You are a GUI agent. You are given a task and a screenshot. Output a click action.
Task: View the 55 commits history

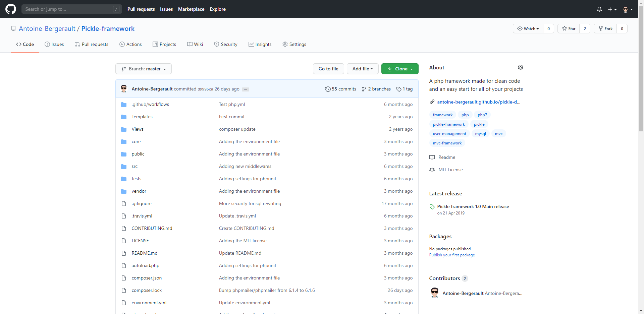(341, 89)
